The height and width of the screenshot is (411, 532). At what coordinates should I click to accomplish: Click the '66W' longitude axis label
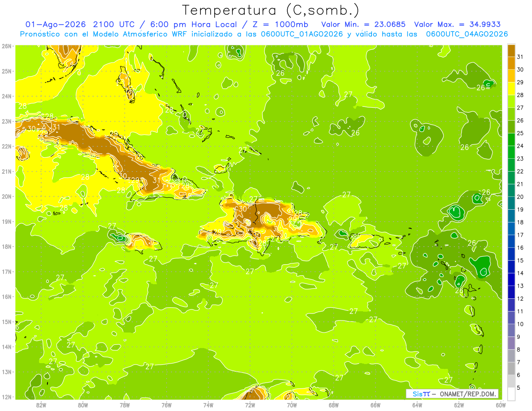click(x=376, y=405)
